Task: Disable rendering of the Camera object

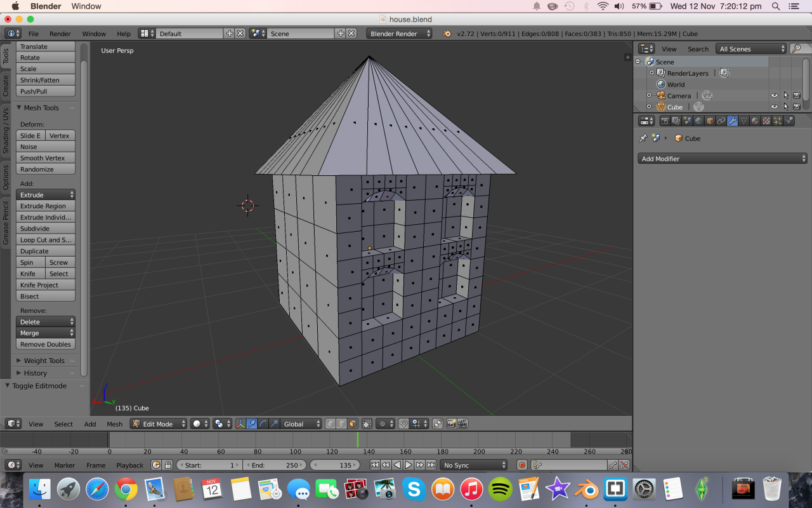Action: (x=797, y=95)
